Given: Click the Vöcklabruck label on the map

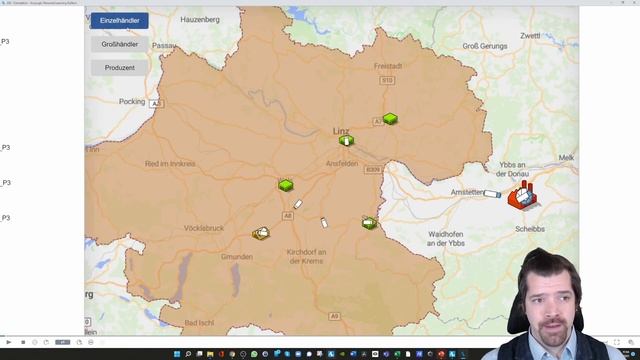Looking at the screenshot, I should [x=204, y=228].
